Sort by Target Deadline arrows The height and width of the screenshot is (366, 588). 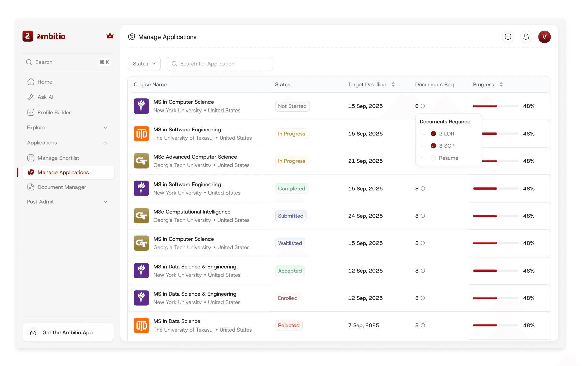pyautogui.click(x=393, y=85)
